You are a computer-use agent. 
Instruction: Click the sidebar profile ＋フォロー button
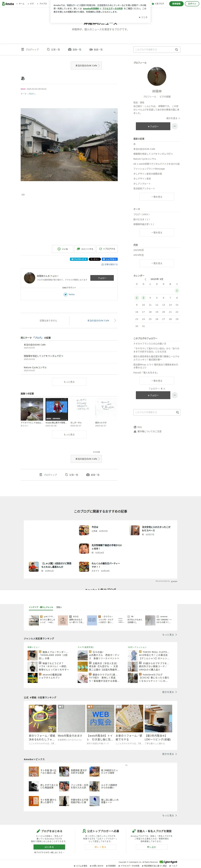pyautogui.click(x=153, y=126)
